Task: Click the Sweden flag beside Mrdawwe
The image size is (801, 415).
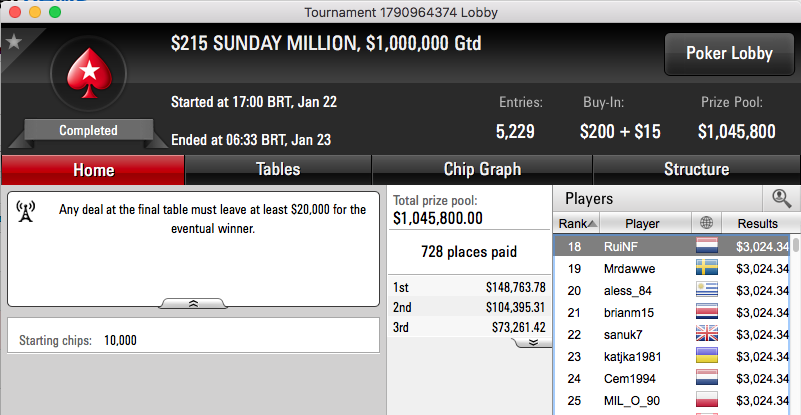Action: coord(706,268)
